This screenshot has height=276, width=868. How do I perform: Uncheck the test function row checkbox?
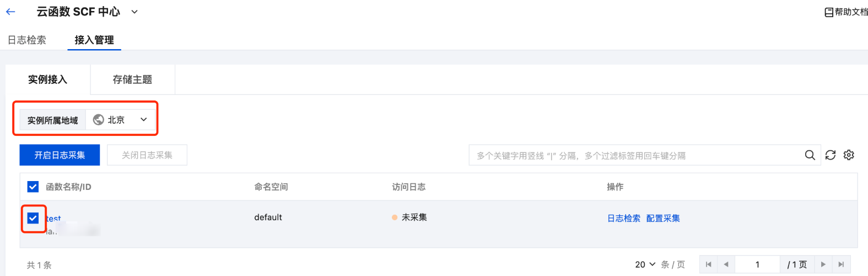click(x=33, y=218)
